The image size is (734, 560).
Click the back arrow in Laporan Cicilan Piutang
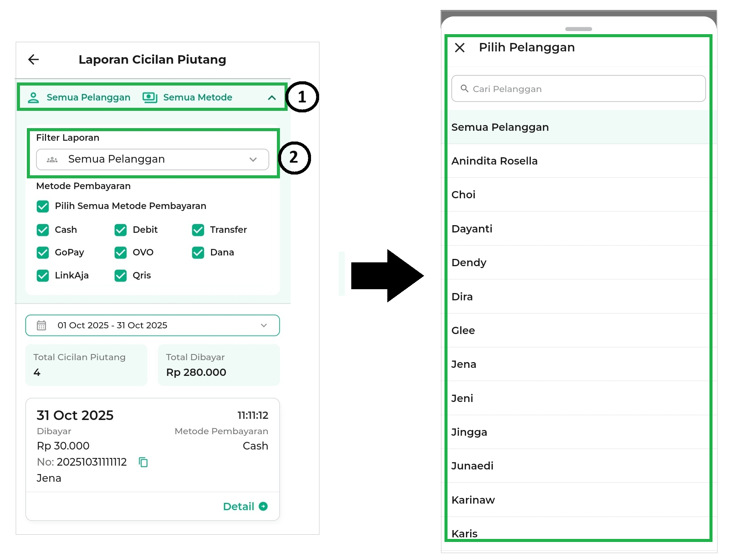coord(34,59)
